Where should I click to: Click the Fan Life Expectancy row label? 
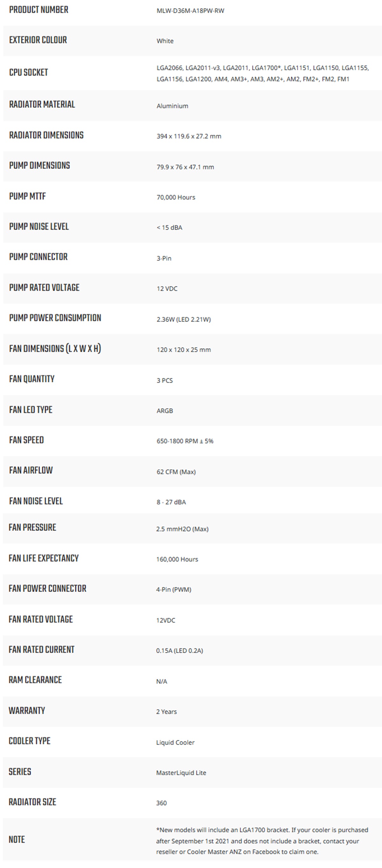coord(44,558)
